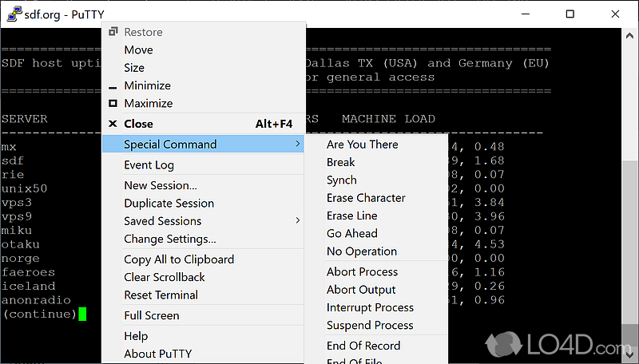Choose New Session from the menu
Image resolution: width=639 pixels, height=364 pixels.
coord(160,185)
